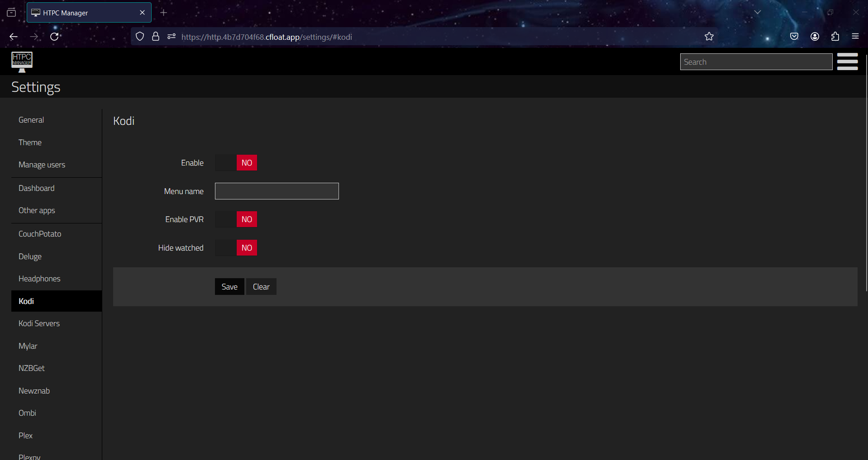Toggle the Hide watched switch
This screenshot has height=460, width=868.
(236, 248)
